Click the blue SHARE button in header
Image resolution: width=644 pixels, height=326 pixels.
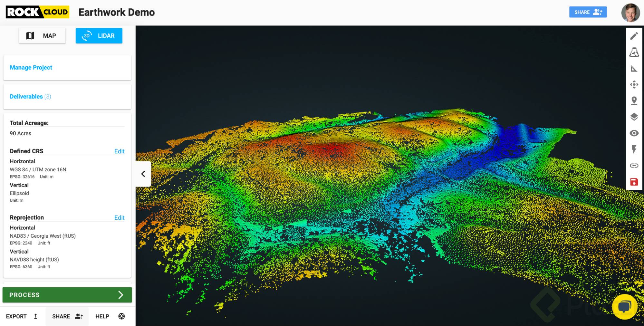pos(588,12)
